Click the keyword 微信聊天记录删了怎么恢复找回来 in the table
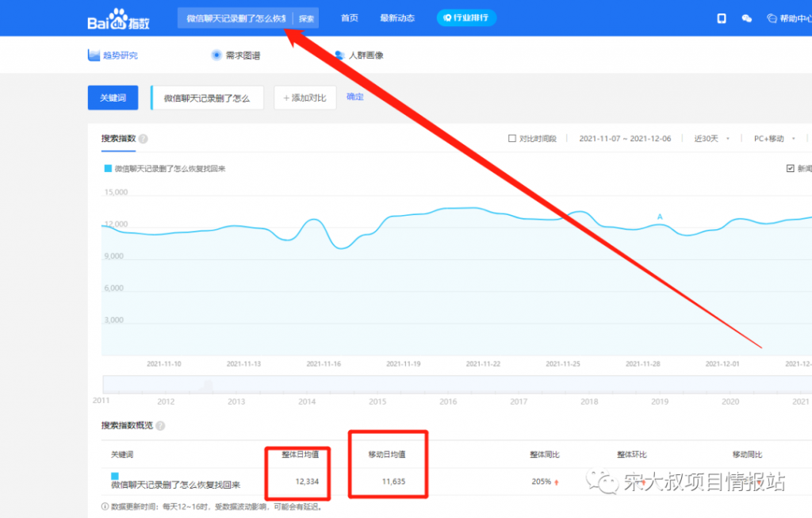This screenshot has height=518, width=812. [x=176, y=485]
